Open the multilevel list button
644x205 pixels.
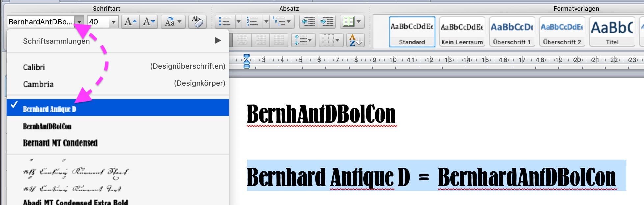click(282, 22)
